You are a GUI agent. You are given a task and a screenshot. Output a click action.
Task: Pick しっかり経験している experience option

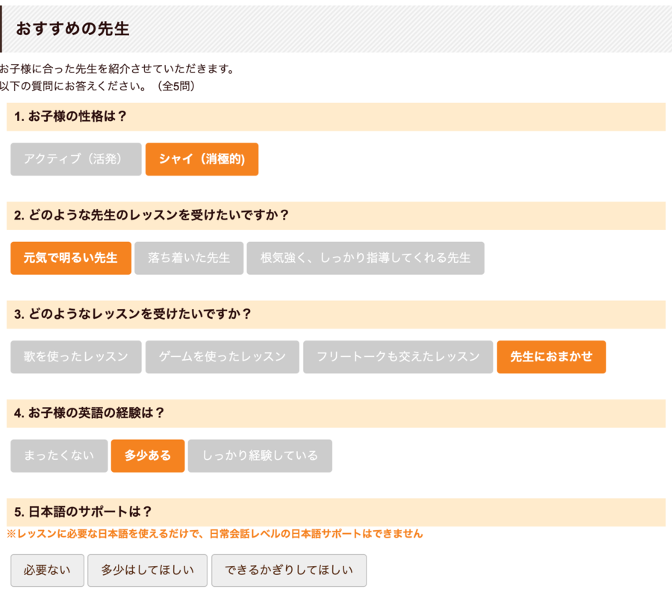click(260, 455)
